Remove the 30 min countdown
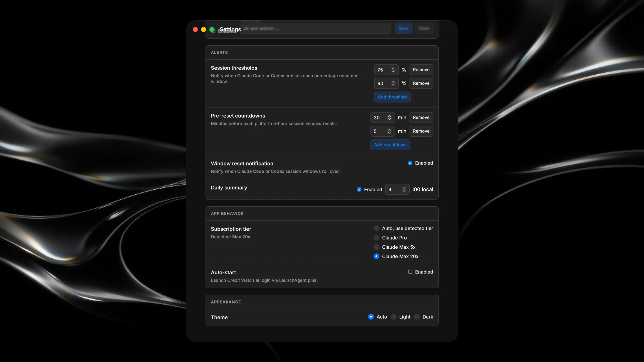Screen dimensions: 644x362 [x=421, y=117]
